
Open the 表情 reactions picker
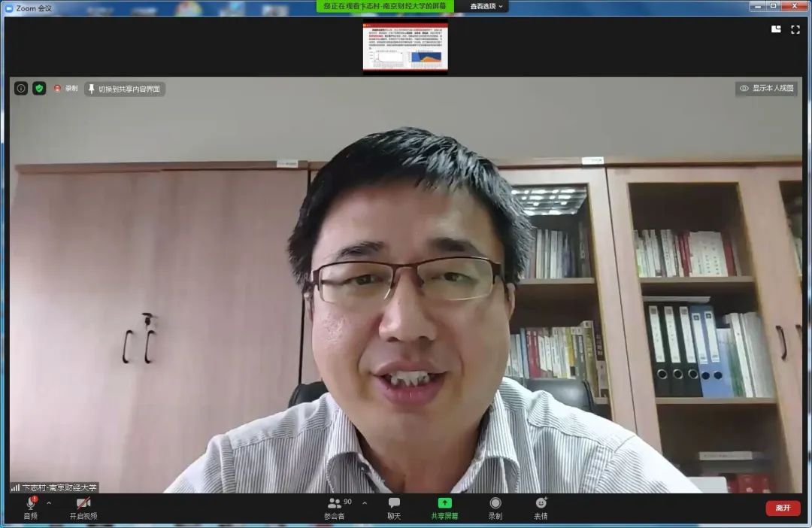point(541,508)
